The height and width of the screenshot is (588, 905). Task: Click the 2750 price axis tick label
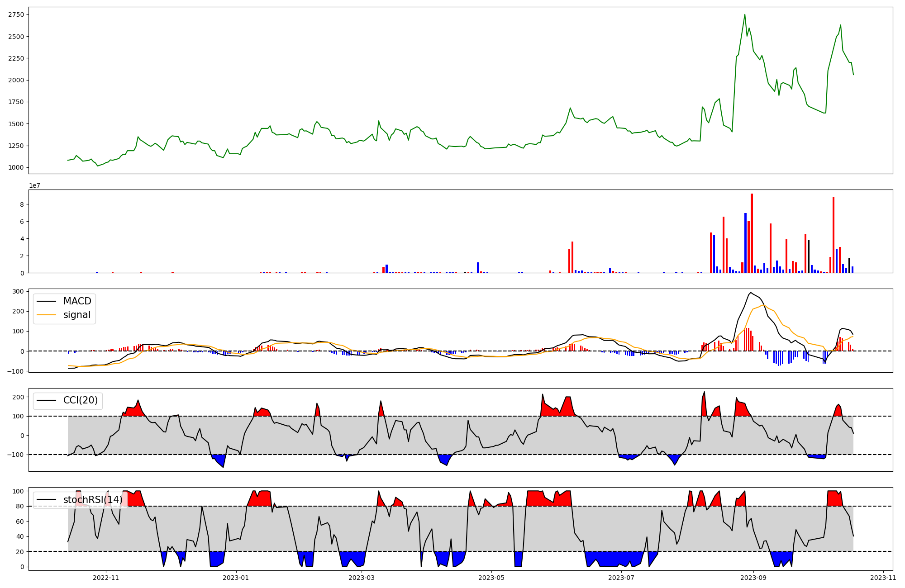click(16, 14)
